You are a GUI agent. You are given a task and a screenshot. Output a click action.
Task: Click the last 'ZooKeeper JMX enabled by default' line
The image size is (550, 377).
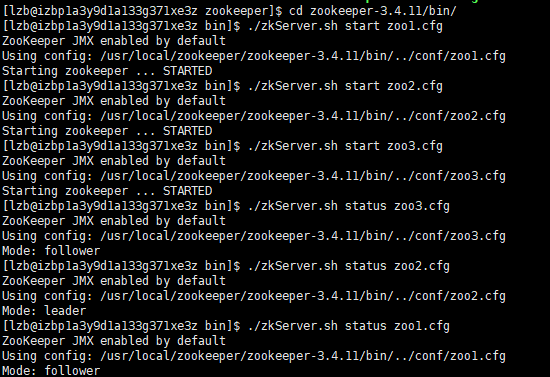[114, 341]
